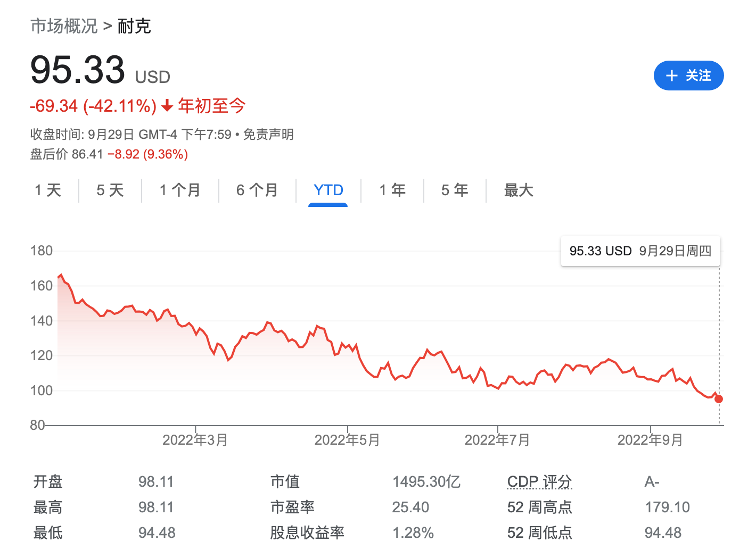Click the 最高 value 98.11
This screenshot has height=549, width=756.
(156, 507)
